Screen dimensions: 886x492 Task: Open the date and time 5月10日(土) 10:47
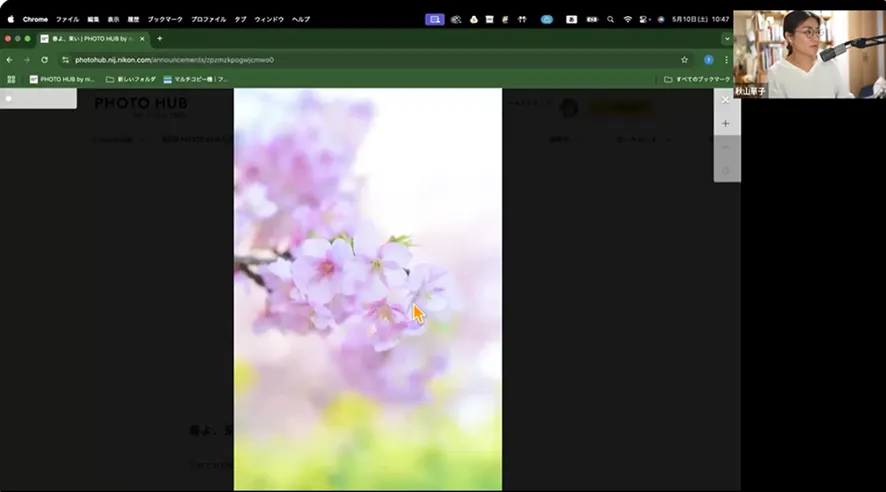[x=700, y=19]
